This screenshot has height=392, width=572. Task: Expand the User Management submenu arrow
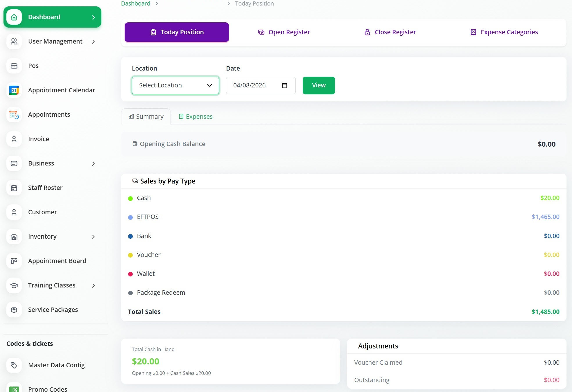(94, 42)
